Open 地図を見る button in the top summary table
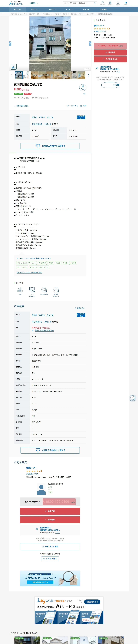The image size is (138, 644). (81, 117)
